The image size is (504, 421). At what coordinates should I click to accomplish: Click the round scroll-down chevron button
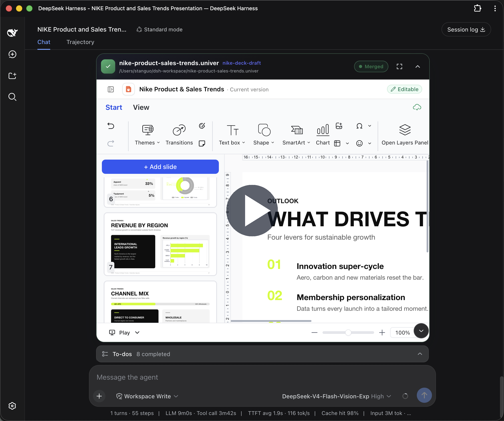coord(421,331)
